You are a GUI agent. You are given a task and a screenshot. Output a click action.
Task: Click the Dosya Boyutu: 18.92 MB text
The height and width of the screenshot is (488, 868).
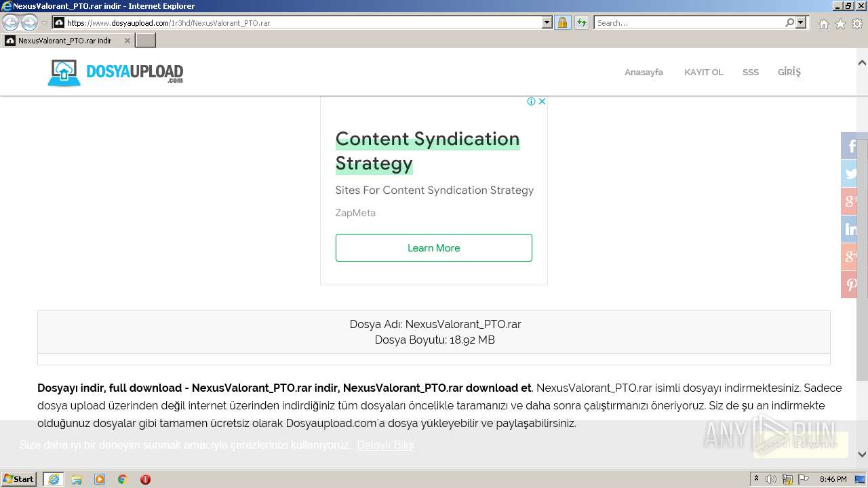435,340
